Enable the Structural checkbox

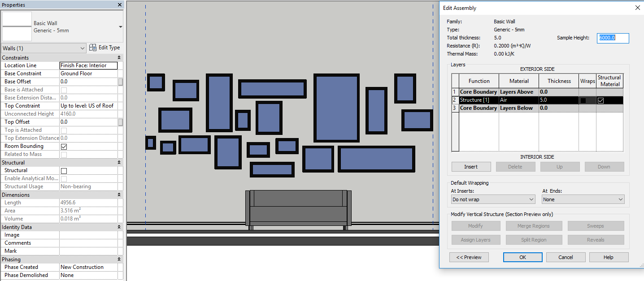[63, 170]
